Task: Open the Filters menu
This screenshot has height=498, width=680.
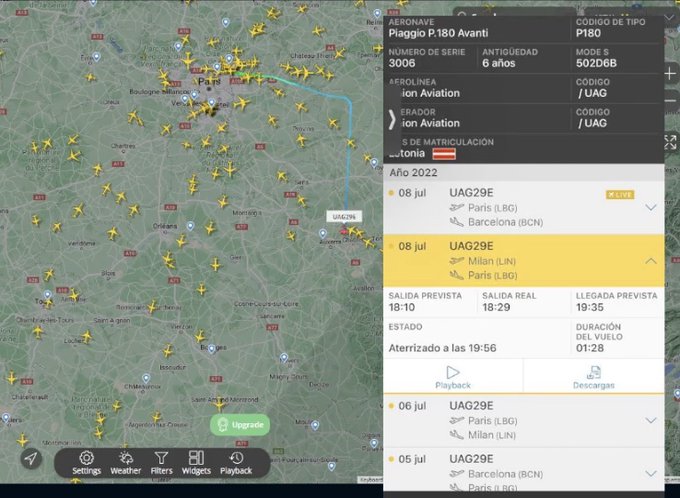Action: pos(161,463)
